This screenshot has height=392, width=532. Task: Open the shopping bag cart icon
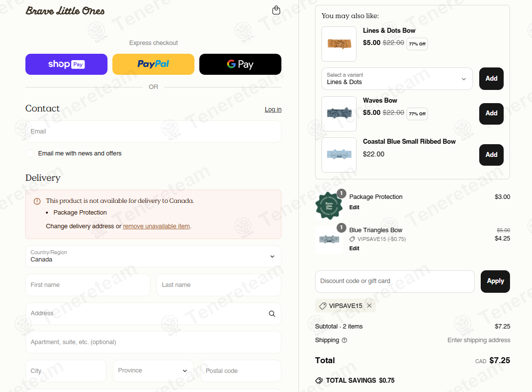point(276,10)
